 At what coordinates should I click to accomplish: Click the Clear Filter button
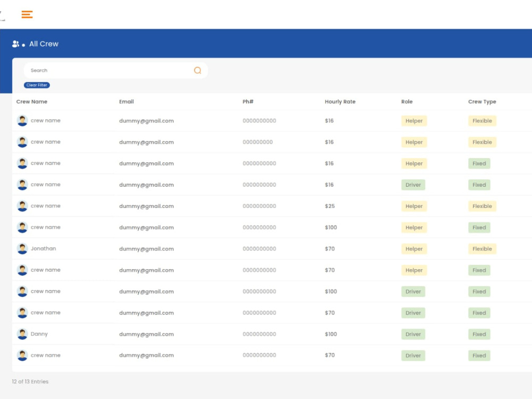pos(37,85)
